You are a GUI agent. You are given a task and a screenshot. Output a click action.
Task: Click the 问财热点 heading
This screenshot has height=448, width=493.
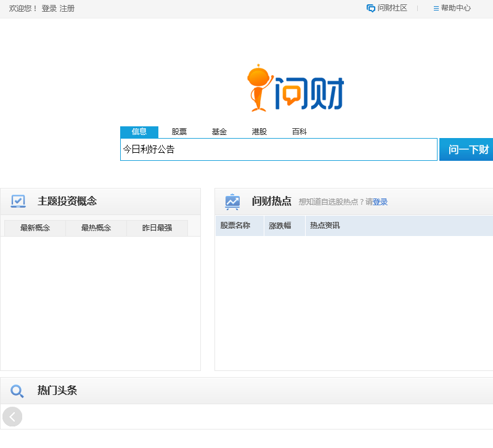tap(272, 202)
